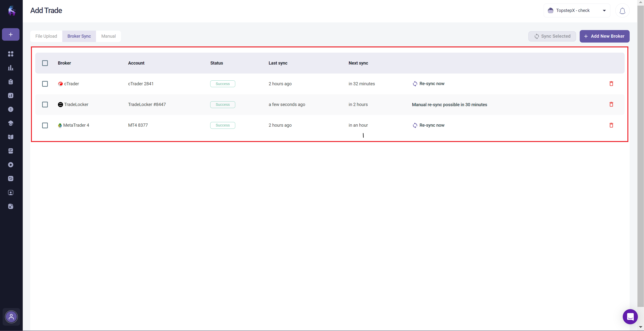The width and height of the screenshot is (644, 331).
Task: Open the user profile avatar icon
Action: [11, 317]
